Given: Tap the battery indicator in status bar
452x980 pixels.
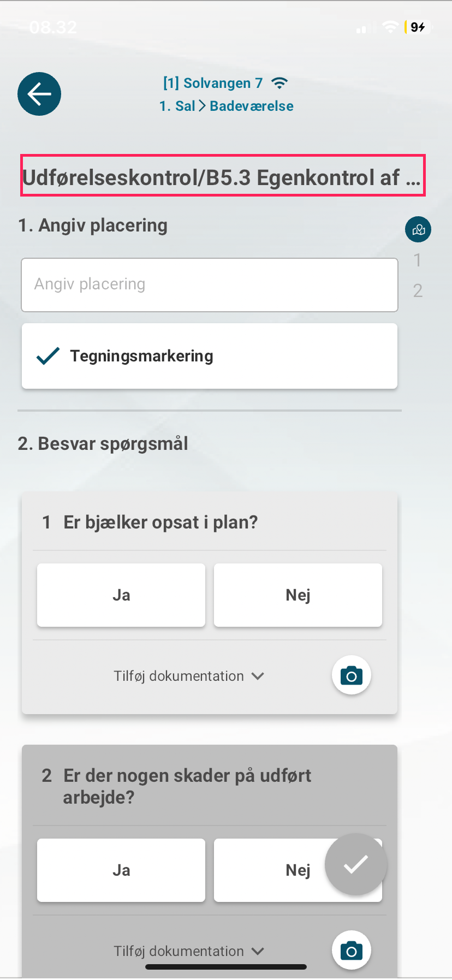Looking at the screenshot, I should pyautogui.click(x=418, y=27).
